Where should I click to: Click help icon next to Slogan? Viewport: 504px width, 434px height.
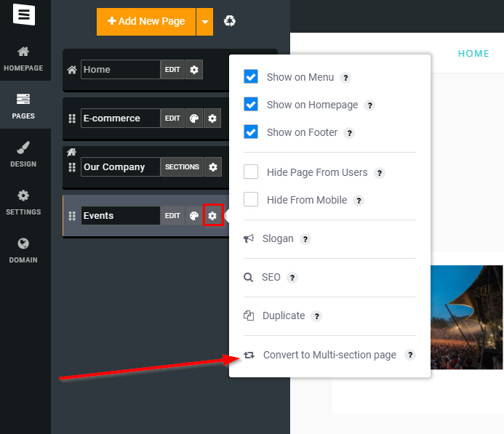305,239
